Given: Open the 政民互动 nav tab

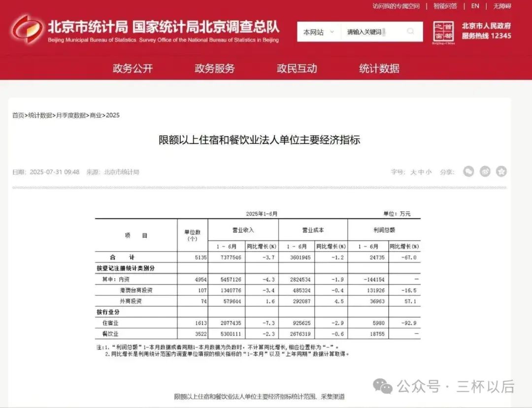Looking at the screenshot, I should 297,68.
